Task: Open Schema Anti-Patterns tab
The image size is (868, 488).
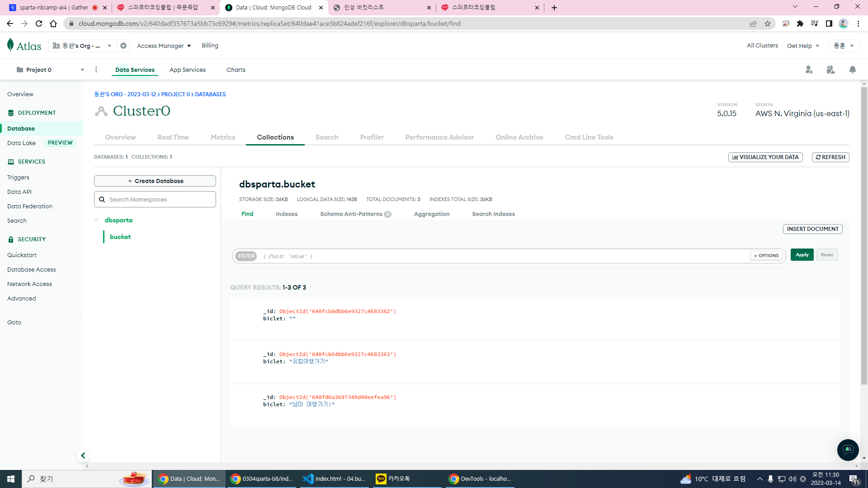Action: (356, 214)
